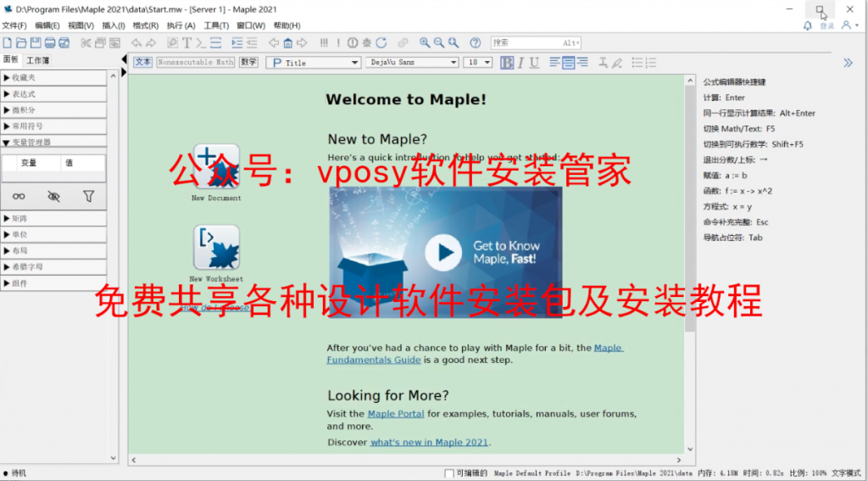Switch to the 工作簿 tab
This screenshot has width=868, height=481.
[x=37, y=60]
